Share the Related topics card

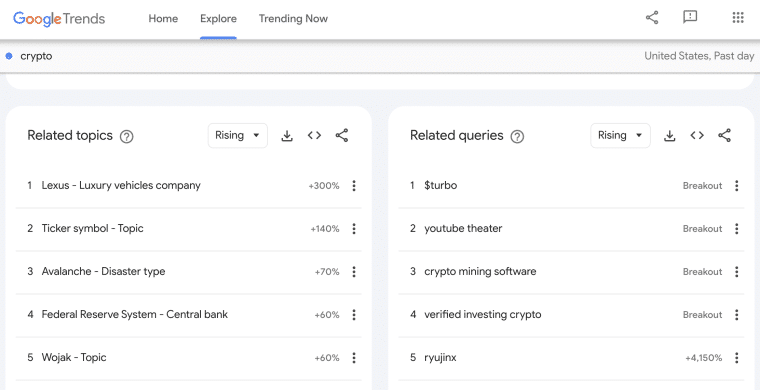coord(342,136)
